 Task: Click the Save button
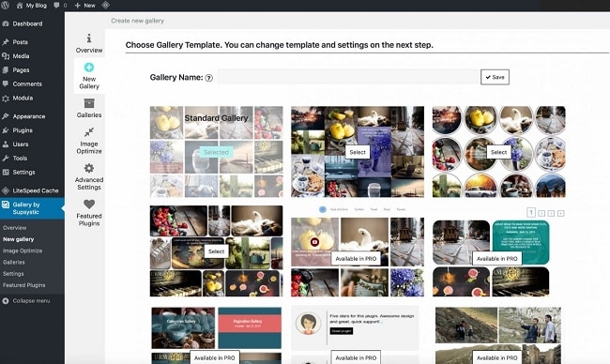click(495, 77)
